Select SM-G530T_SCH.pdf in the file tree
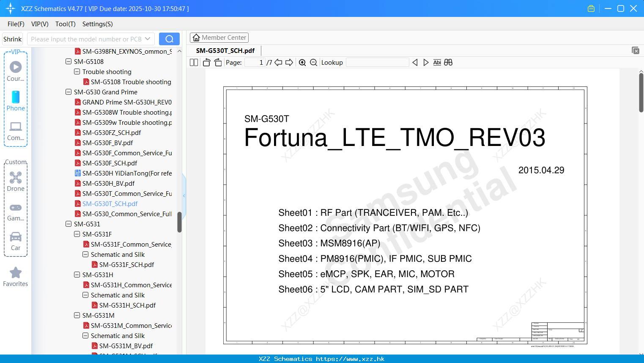 (106, 203)
